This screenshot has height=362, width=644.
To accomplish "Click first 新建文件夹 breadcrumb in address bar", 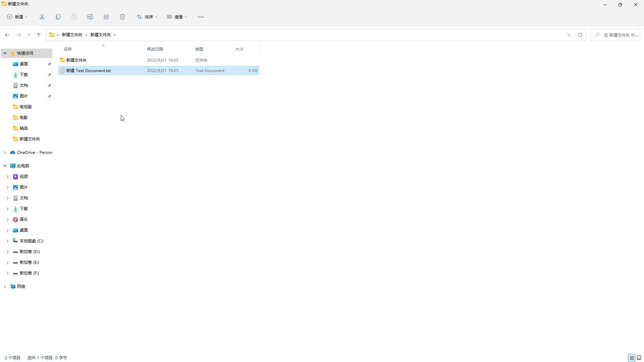I will (72, 35).
